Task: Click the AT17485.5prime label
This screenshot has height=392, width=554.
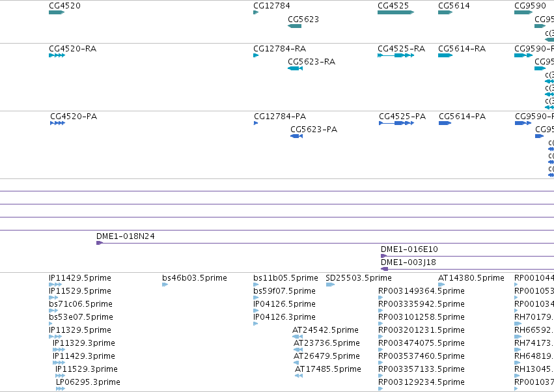Action: click(x=328, y=369)
